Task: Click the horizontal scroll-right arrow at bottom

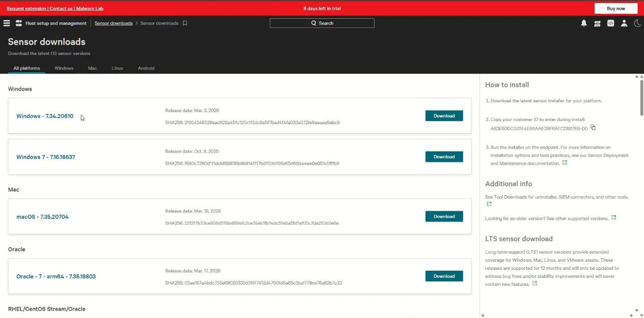Action: (x=631, y=315)
